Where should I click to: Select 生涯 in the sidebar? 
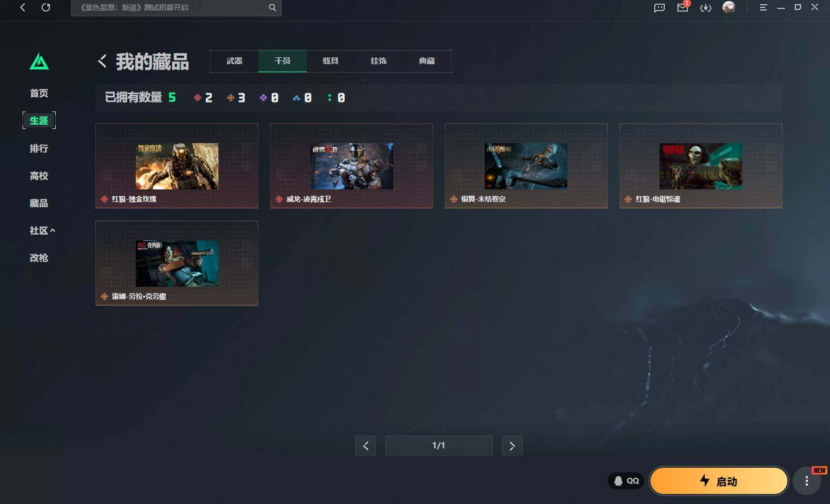tap(39, 120)
